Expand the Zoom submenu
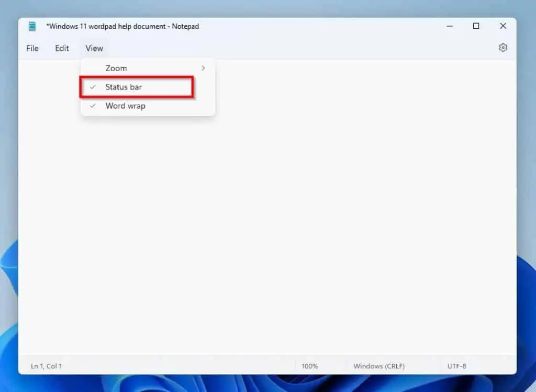Image resolution: width=536 pixels, height=392 pixels. point(148,69)
